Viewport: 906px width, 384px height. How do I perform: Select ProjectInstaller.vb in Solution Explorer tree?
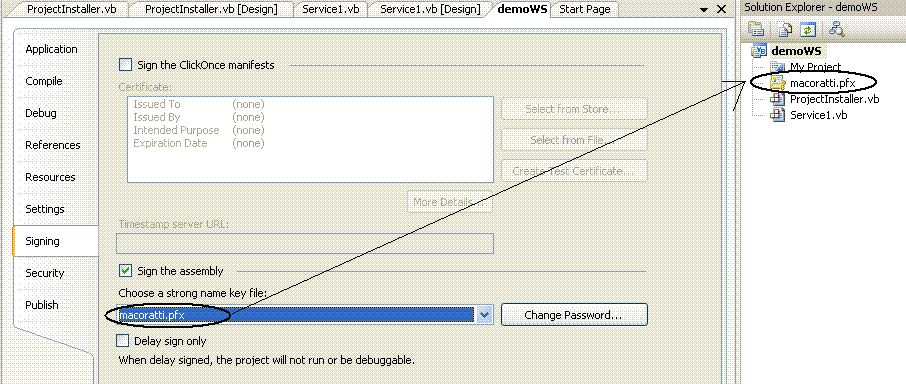pyautogui.click(x=834, y=99)
